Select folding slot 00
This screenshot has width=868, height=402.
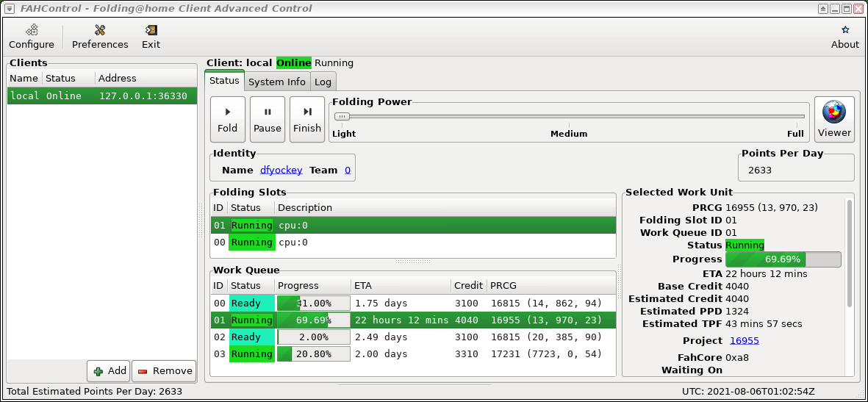[x=413, y=242]
